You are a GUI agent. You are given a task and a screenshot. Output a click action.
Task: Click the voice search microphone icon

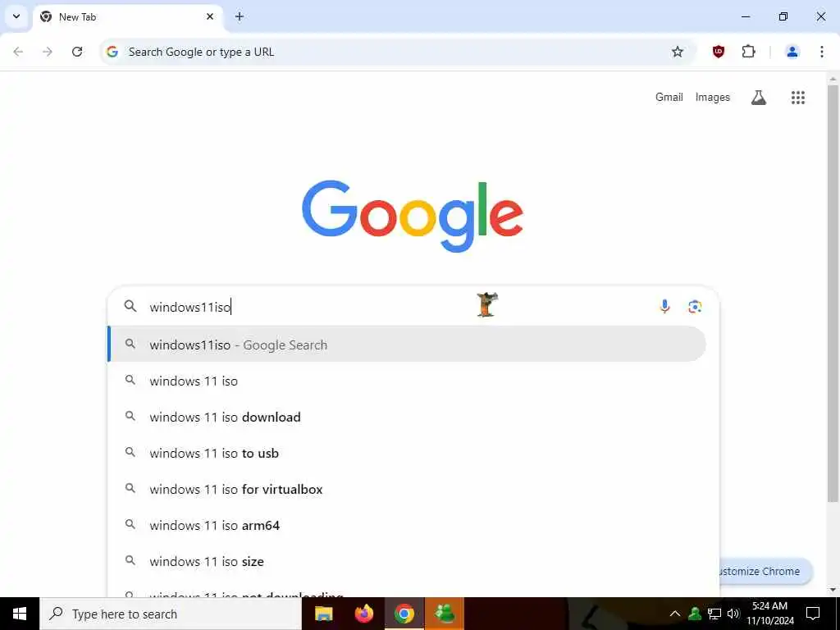(664, 307)
